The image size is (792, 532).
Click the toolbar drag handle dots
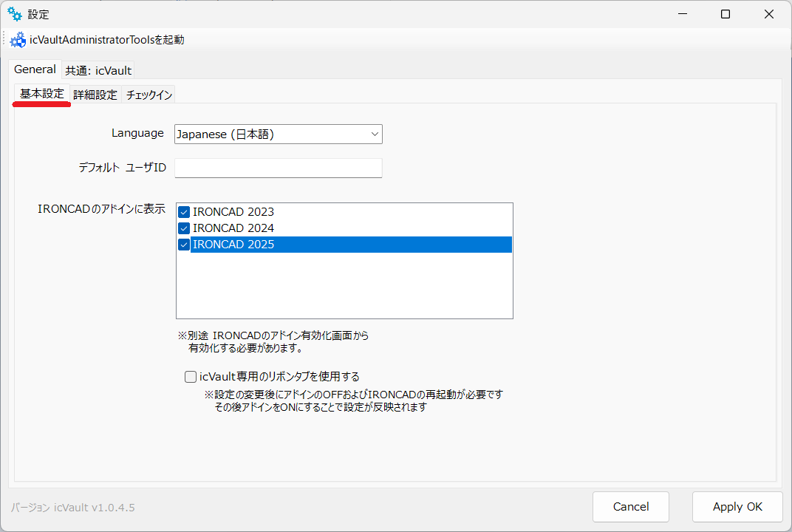click(4, 39)
